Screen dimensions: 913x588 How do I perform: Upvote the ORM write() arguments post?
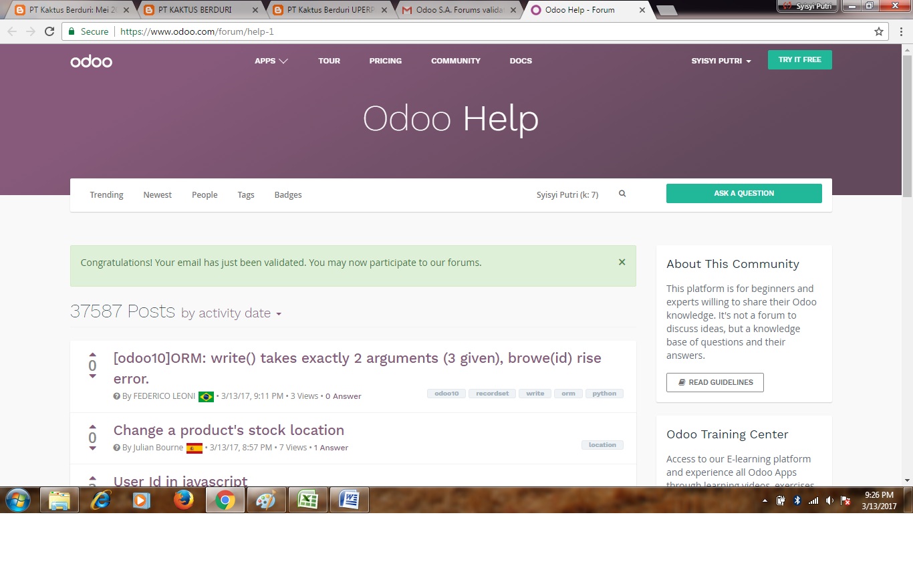pyautogui.click(x=93, y=355)
